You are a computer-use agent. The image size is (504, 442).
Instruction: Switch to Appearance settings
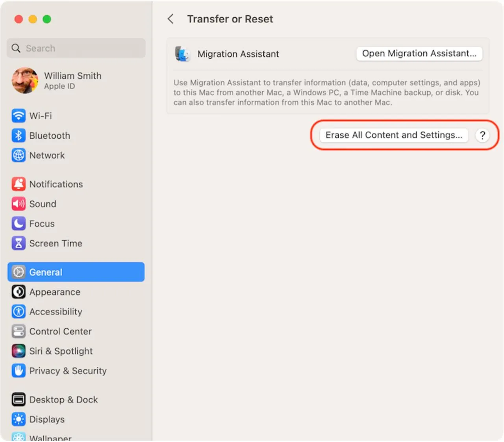(55, 292)
